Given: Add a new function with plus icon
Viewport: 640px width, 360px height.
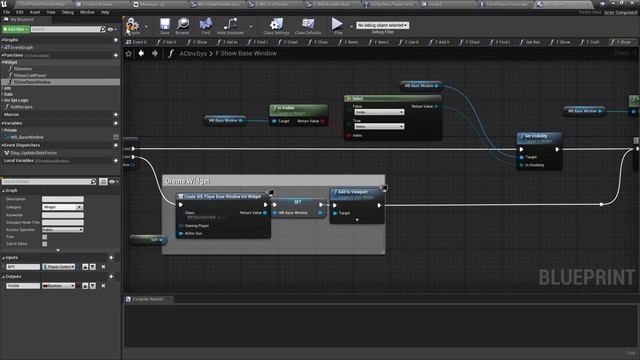Looking at the screenshot, I should tap(116, 55).
